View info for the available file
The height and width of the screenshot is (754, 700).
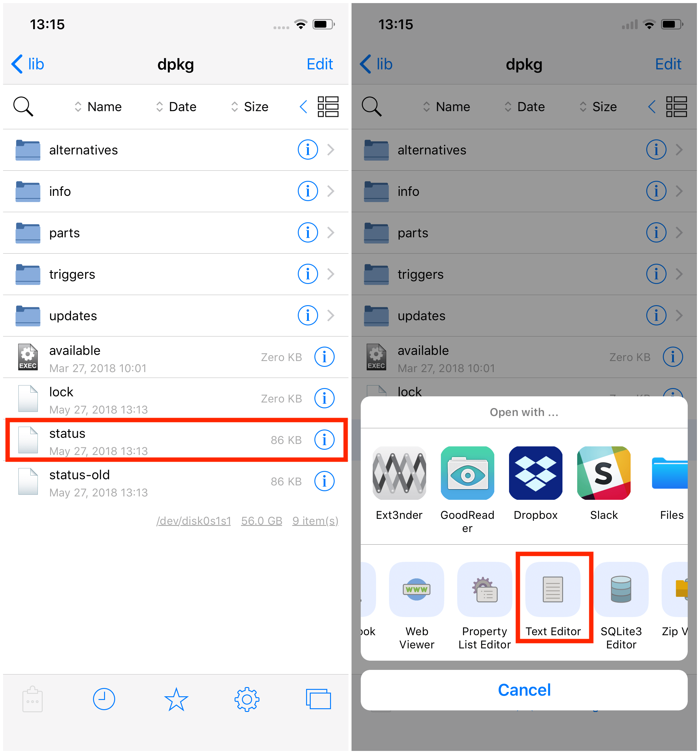point(324,357)
